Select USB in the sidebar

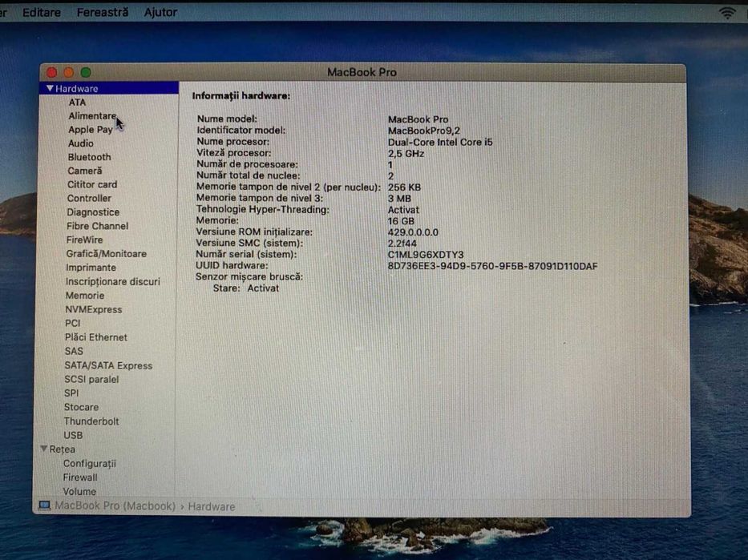coord(73,435)
